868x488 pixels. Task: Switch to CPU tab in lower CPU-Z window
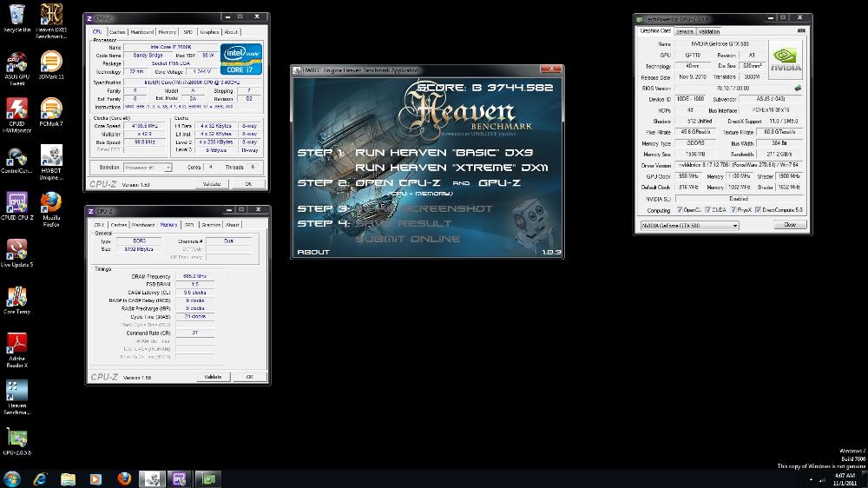pos(99,225)
